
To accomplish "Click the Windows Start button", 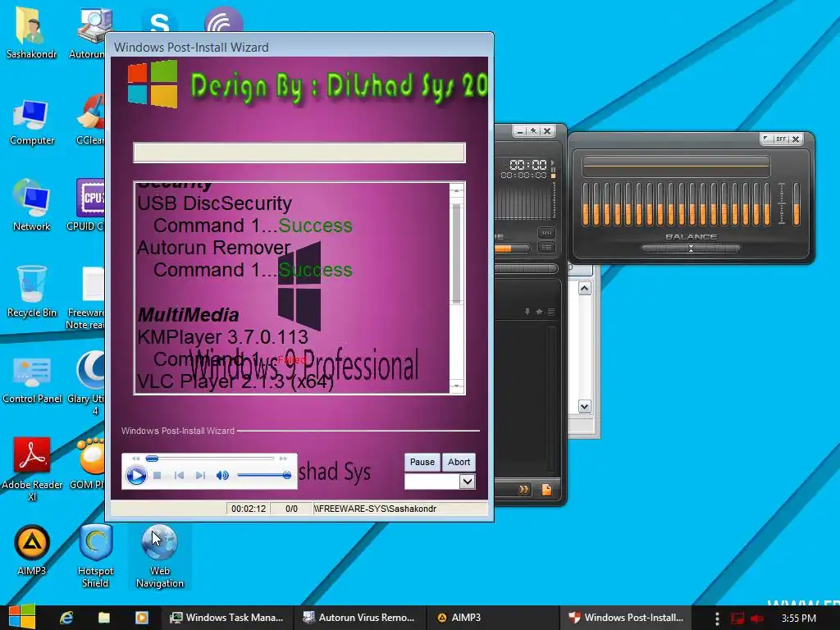I will [x=21, y=617].
